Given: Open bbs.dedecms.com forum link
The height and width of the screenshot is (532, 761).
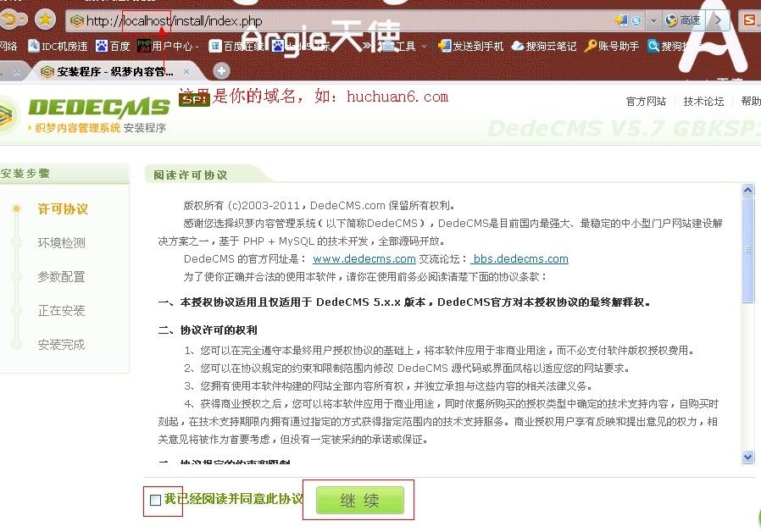Looking at the screenshot, I should pyautogui.click(x=520, y=259).
